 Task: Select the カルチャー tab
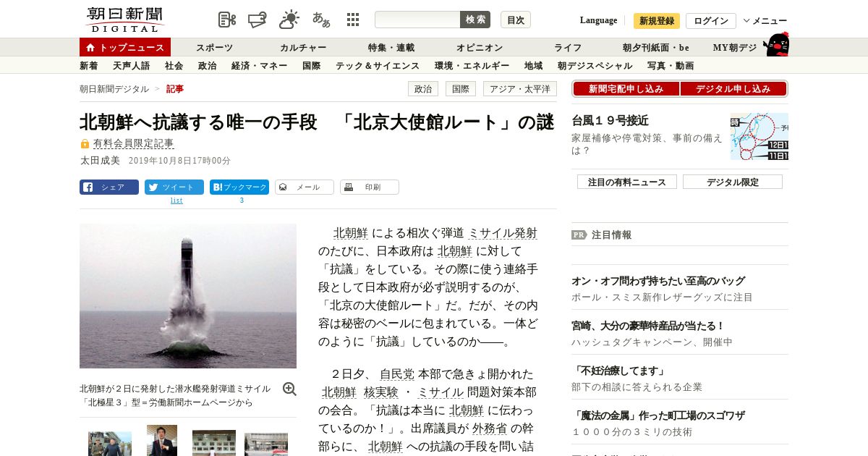(303, 48)
